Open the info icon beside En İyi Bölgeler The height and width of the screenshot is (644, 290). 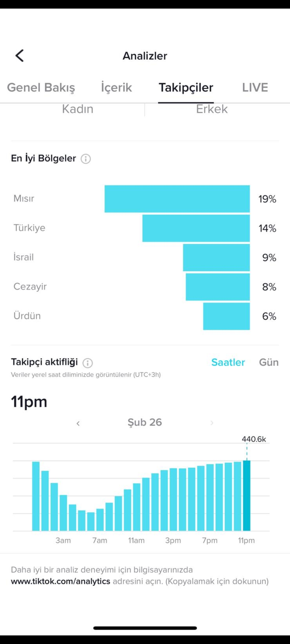86,159
